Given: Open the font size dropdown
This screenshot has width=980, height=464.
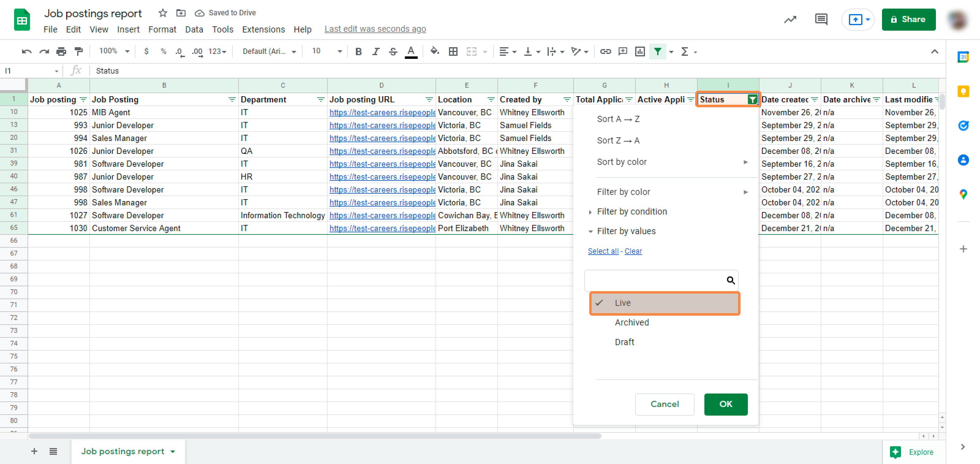Looking at the screenshot, I should point(326,51).
